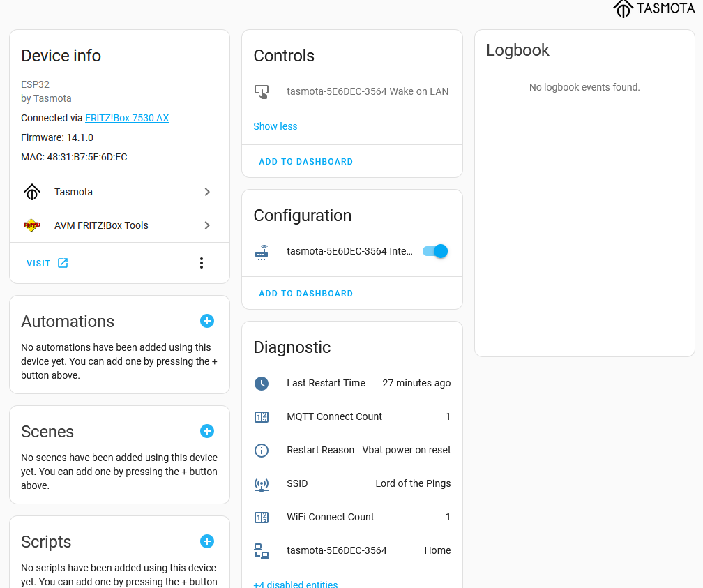This screenshot has width=703, height=588.
Task: Click the VISIT device button
Action: (47, 263)
